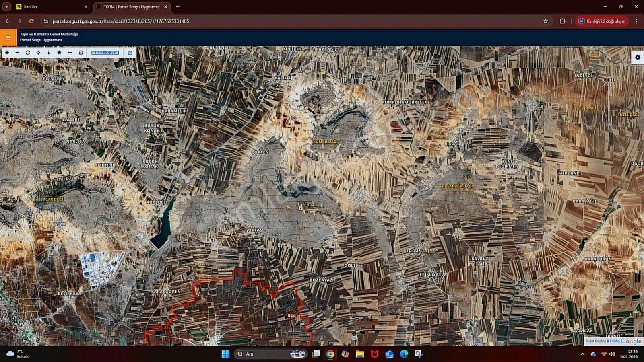Click the MERCANLI map label

(569, 173)
